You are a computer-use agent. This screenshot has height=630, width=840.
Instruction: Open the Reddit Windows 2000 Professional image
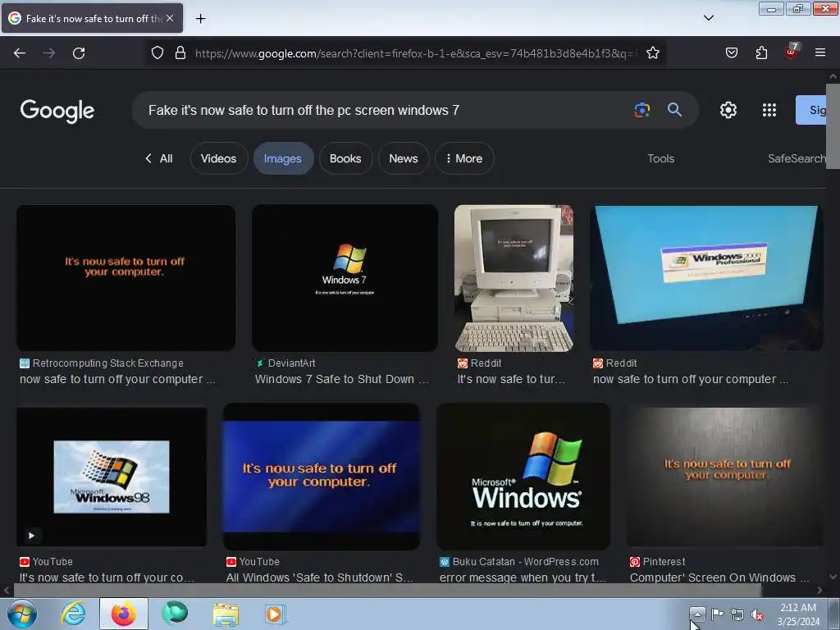click(x=706, y=277)
